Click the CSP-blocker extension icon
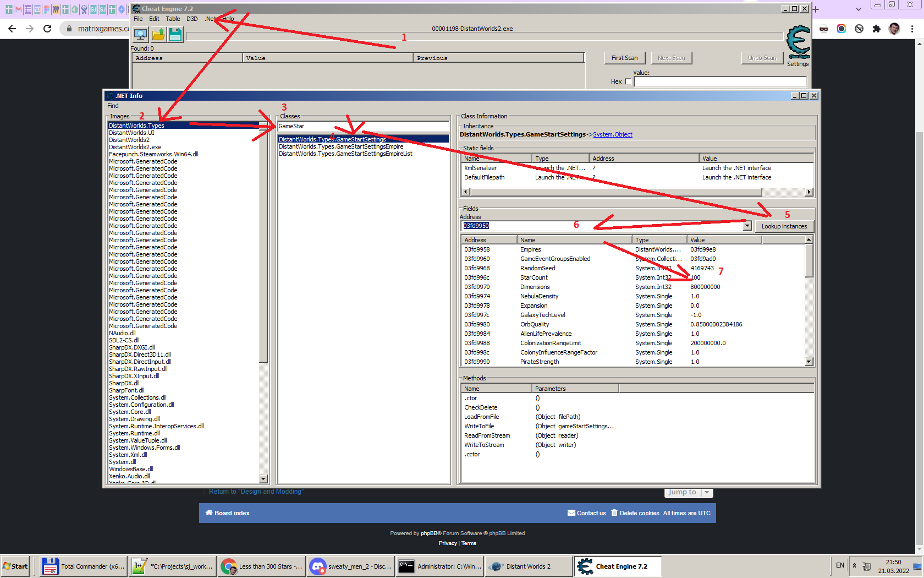Viewport: 924px width, 578px height. (x=859, y=29)
